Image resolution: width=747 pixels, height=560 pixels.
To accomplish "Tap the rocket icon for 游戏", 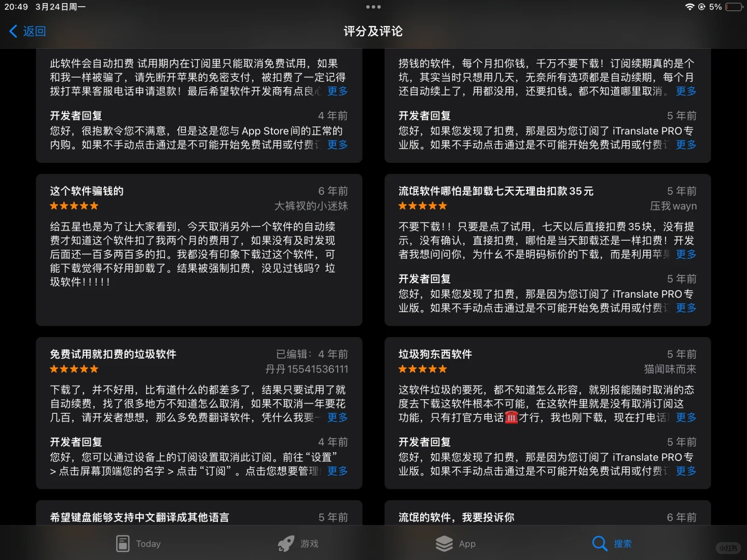I will (286, 543).
